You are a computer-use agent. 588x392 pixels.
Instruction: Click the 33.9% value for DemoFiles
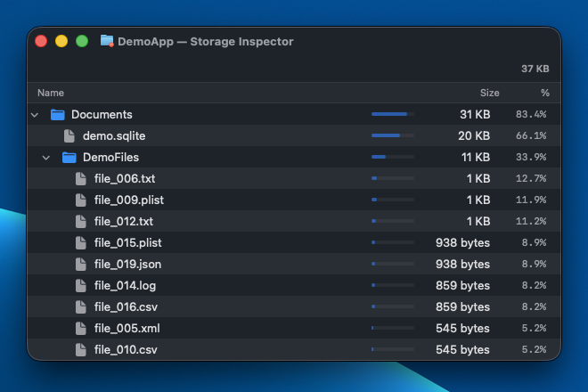coord(531,157)
